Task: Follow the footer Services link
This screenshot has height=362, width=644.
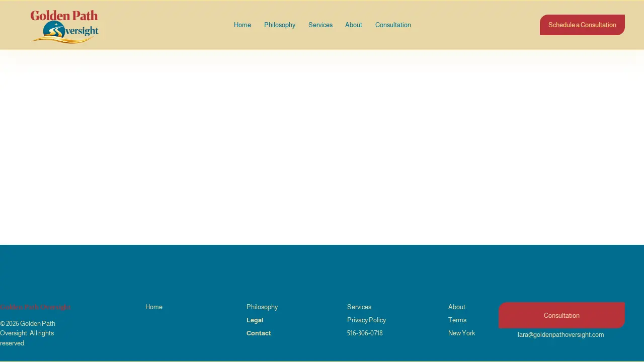Action: pos(359,307)
